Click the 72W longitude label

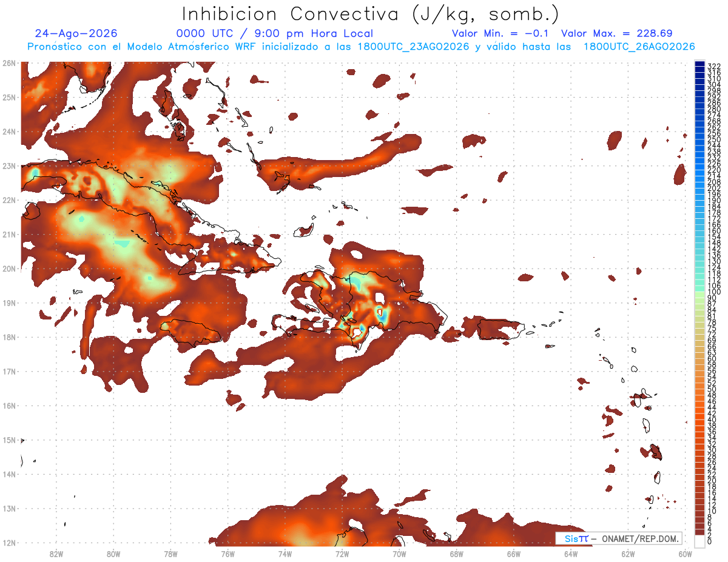(x=342, y=554)
